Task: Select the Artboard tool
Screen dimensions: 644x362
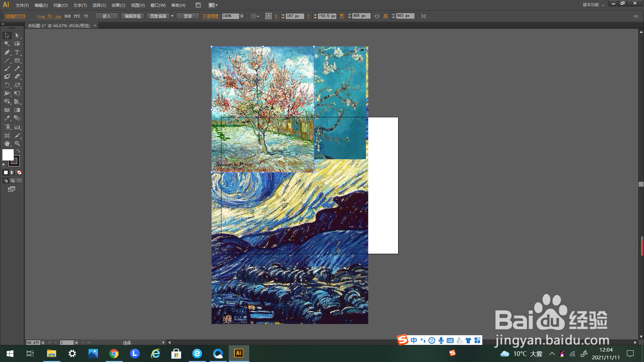Action: pyautogui.click(x=7, y=135)
